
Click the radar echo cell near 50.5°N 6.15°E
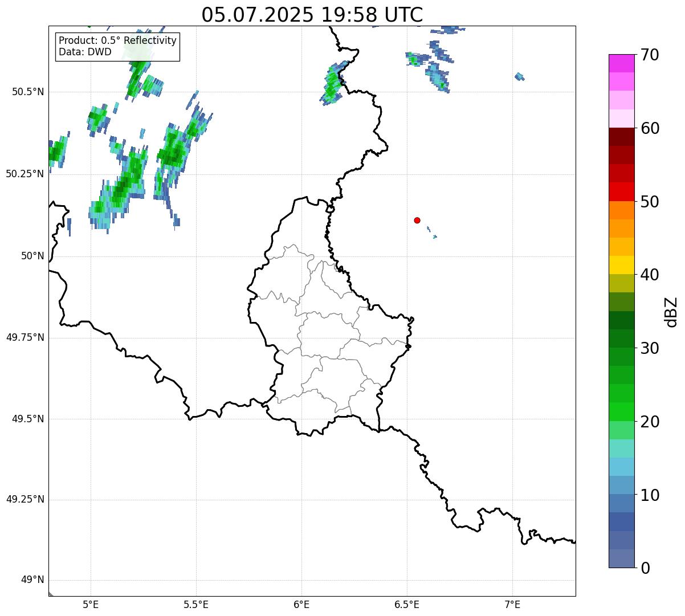[x=334, y=83]
